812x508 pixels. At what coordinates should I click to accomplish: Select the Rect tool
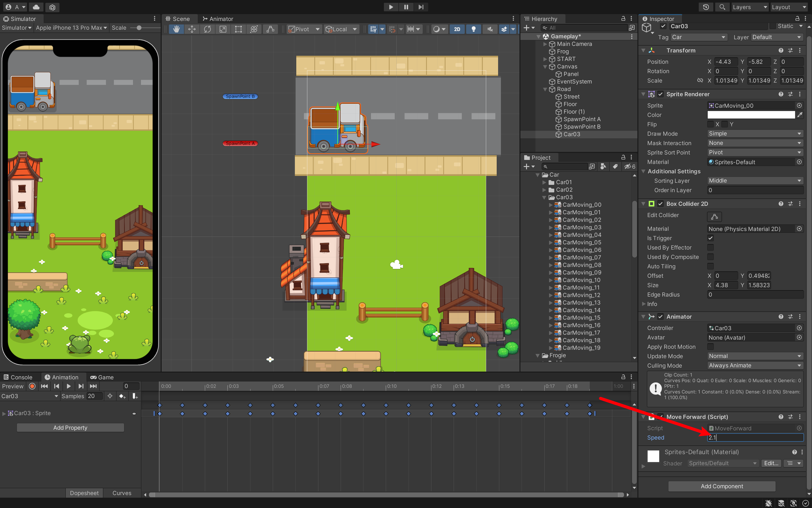(238, 29)
